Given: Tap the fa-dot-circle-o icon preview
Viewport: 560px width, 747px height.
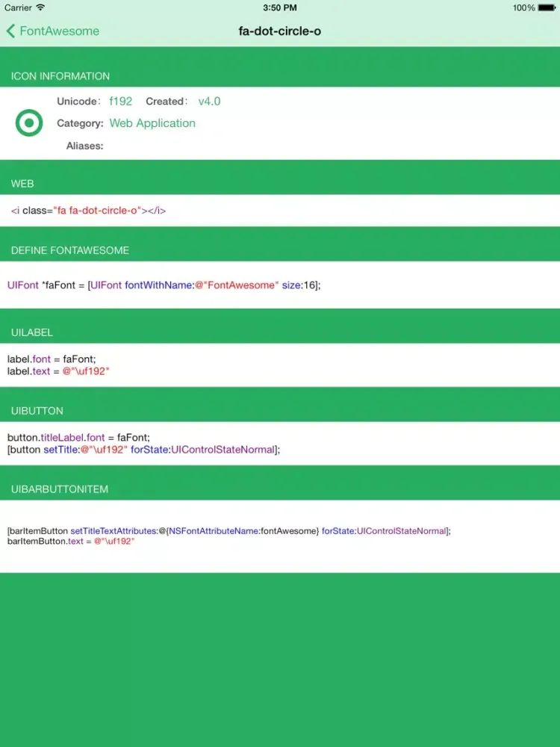Looking at the screenshot, I should coord(29,123).
